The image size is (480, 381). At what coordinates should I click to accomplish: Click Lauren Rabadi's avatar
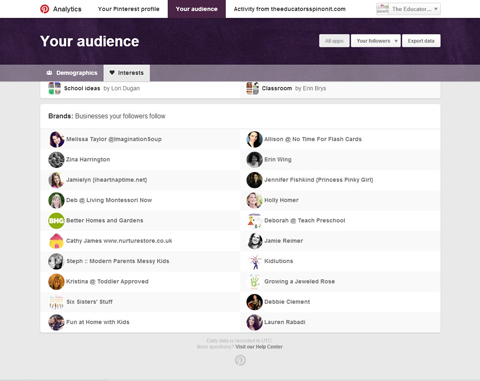tap(254, 322)
